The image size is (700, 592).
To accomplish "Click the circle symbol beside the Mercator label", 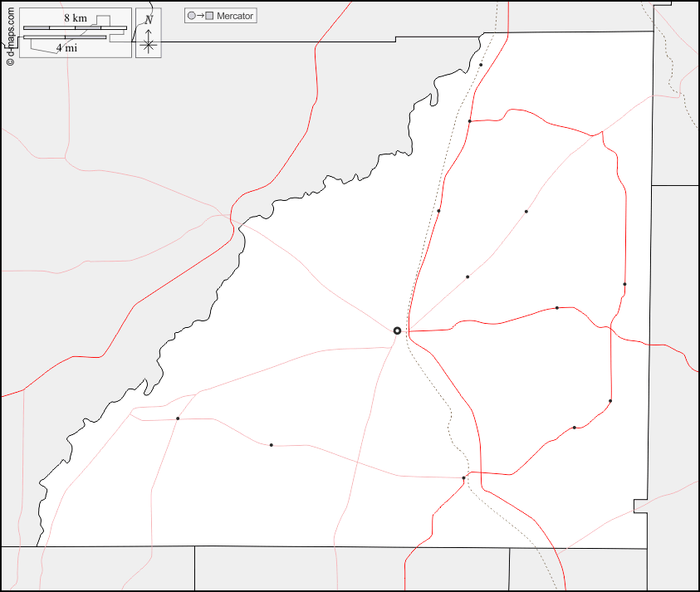I will 192,16.
